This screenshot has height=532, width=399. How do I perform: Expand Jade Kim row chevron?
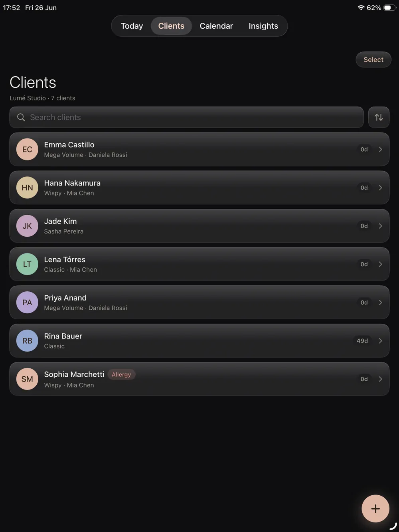[380, 226]
